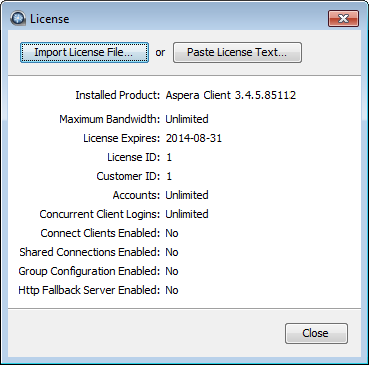Select the Customer ID value 1
This screenshot has height=365, width=369.
click(169, 176)
